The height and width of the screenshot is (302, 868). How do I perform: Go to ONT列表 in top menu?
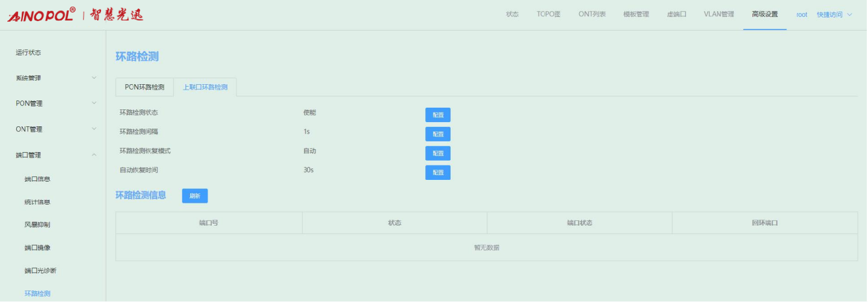coord(592,14)
